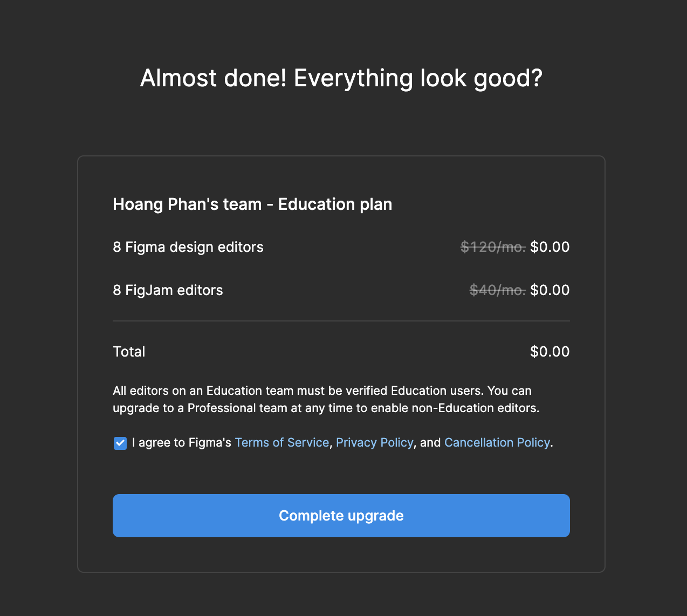Click the Complete upgrade button
The image size is (687, 616).
pos(341,516)
